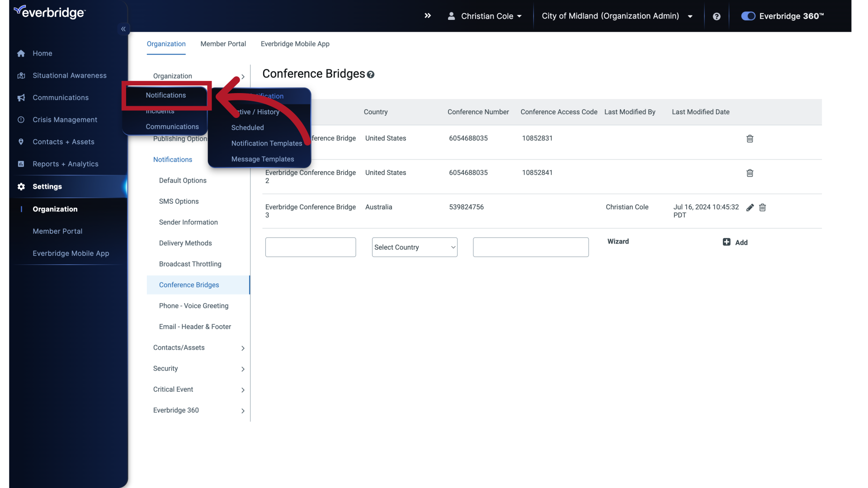Image resolution: width=868 pixels, height=488 pixels.
Task: Open SMS Options from the settings list
Action: (179, 201)
